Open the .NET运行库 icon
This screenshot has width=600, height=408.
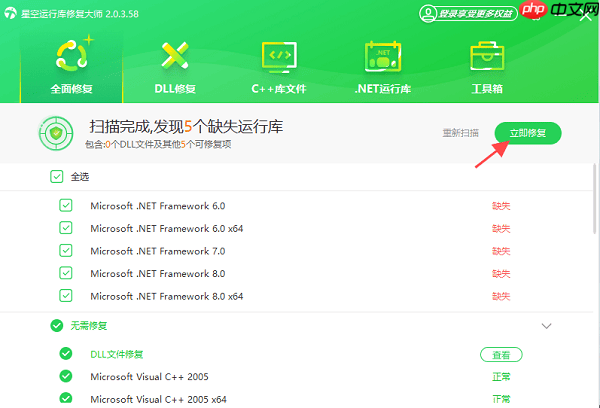click(x=383, y=57)
